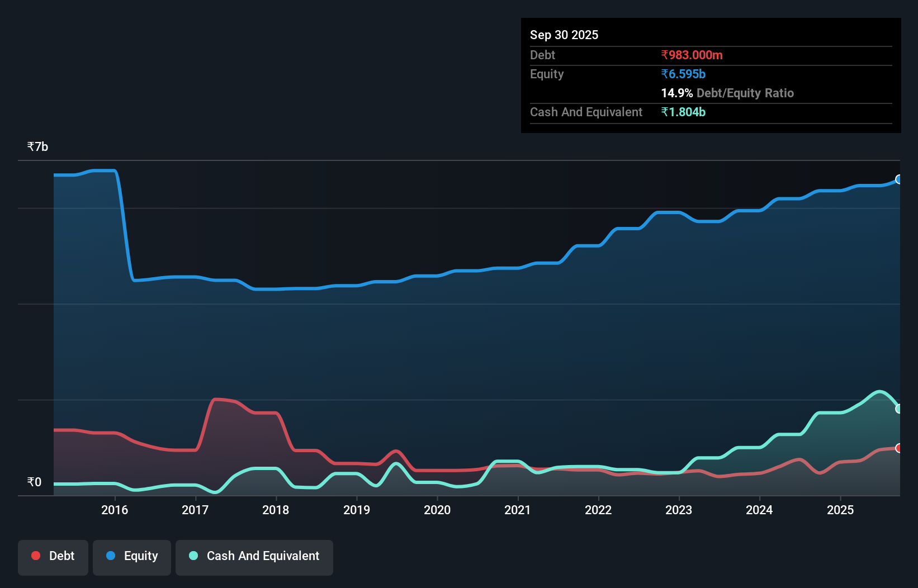Click the ₹7b y-axis label
Viewport: 918px width, 588px height.
(37, 147)
